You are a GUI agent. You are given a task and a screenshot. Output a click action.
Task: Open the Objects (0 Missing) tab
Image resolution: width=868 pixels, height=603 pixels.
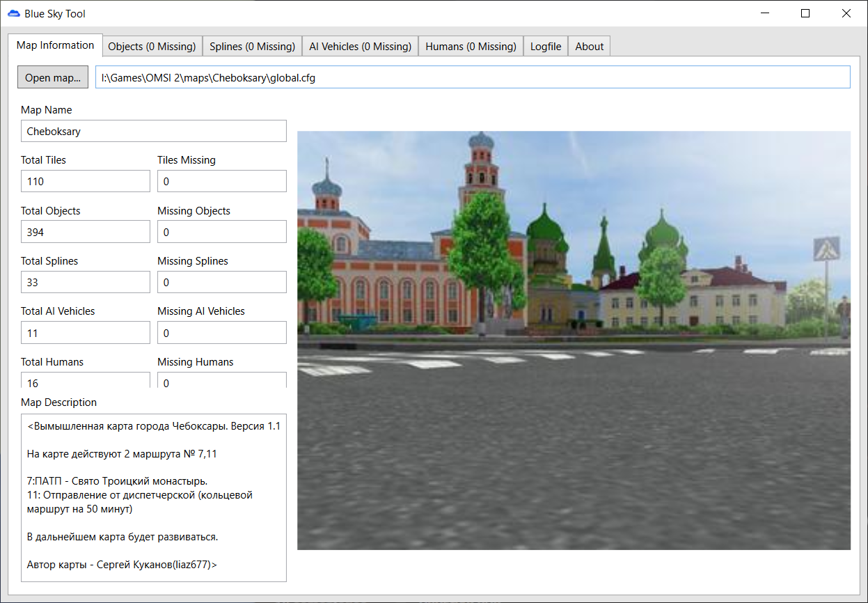coord(152,47)
